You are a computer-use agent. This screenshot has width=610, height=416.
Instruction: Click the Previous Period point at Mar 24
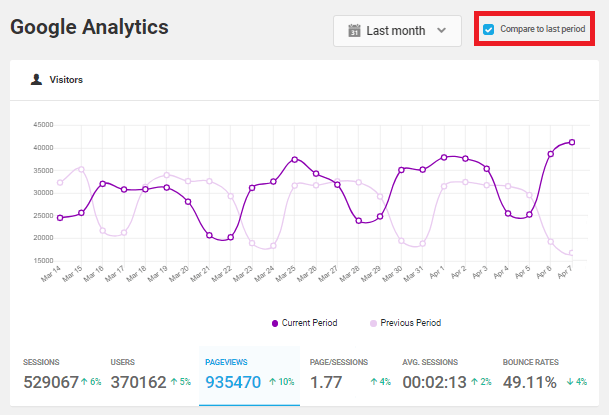click(273, 246)
